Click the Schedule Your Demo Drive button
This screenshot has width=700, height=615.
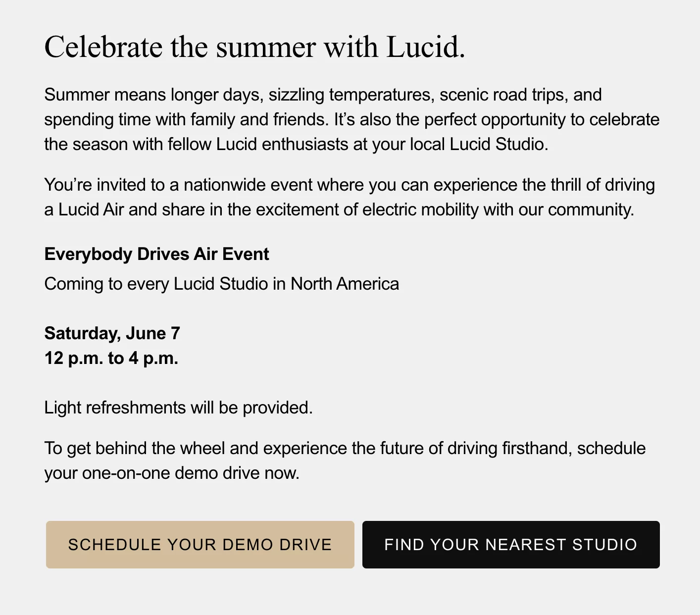tap(200, 544)
